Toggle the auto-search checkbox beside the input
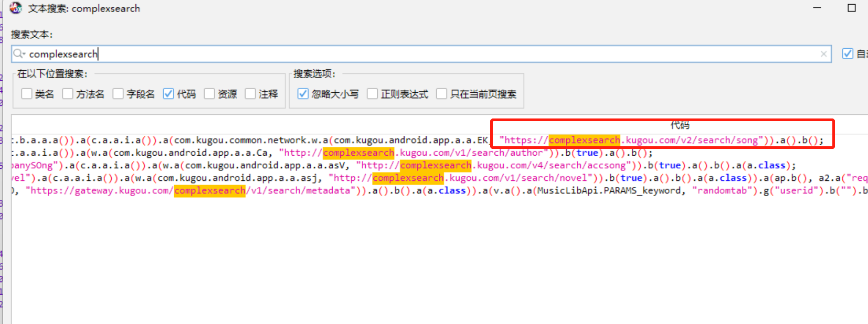 click(848, 53)
